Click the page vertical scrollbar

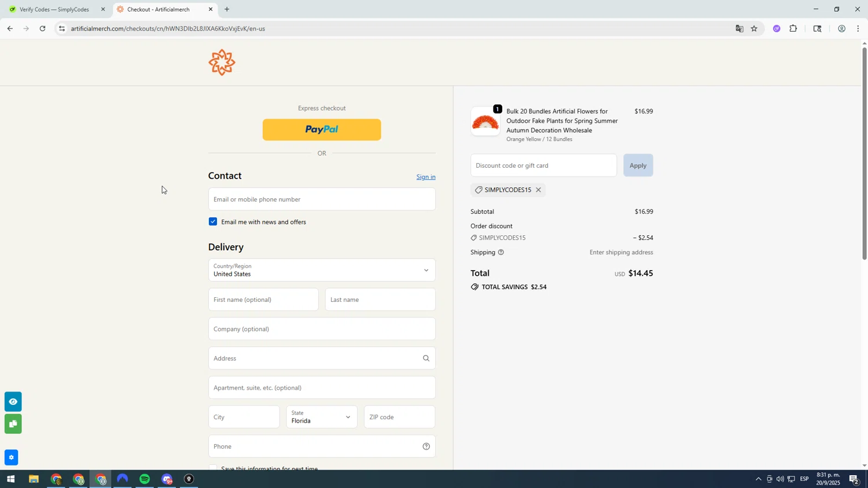[865, 153]
